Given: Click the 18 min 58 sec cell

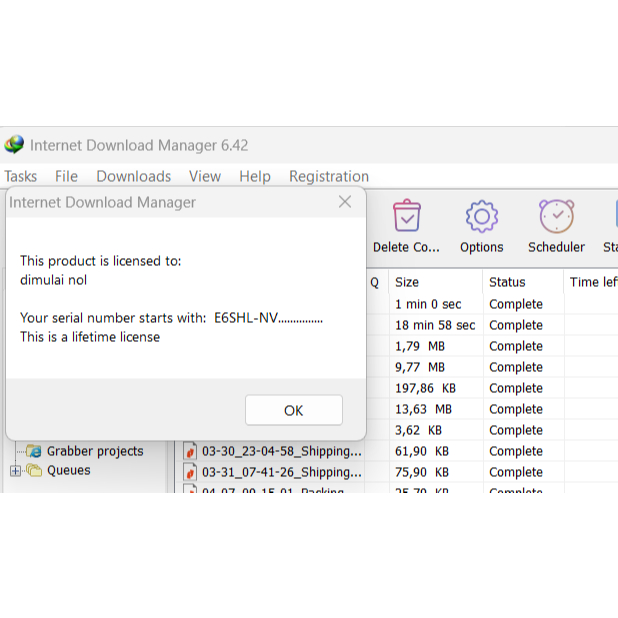Looking at the screenshot, I should coord(435,325).
